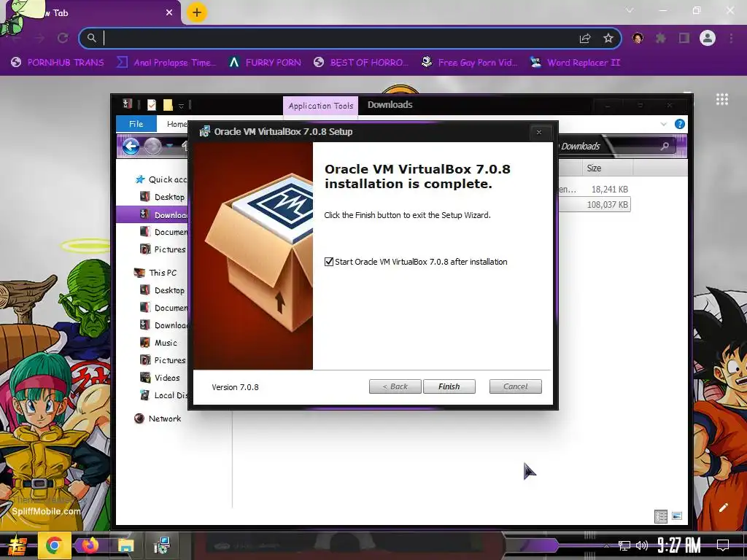This screenshot has width=747, height=560.
Task: Open Videos under This PC
Action: point(160,378)
